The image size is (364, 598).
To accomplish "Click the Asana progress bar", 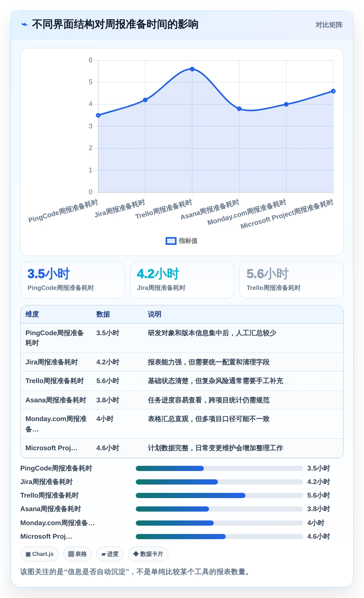I will 219,509.
